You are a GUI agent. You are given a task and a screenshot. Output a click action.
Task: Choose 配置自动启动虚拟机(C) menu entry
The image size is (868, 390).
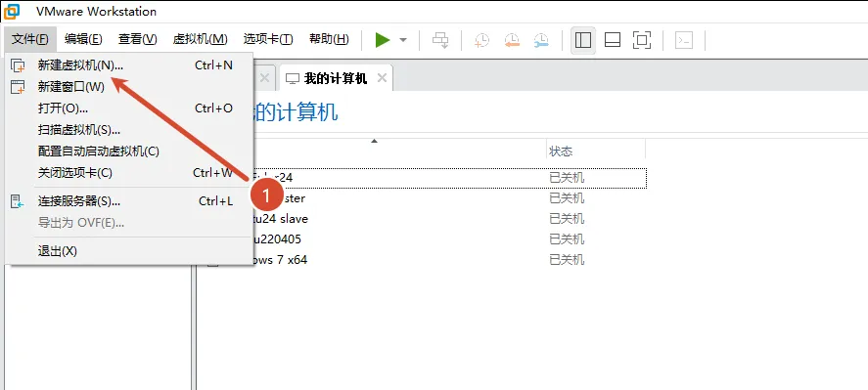pyautogui.click(x=129, y=152)
